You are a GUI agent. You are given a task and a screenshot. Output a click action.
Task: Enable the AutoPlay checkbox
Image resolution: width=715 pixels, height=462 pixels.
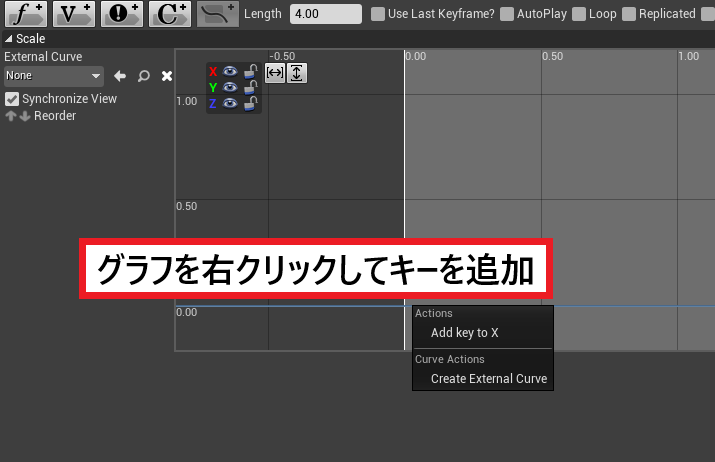(507, 14)
